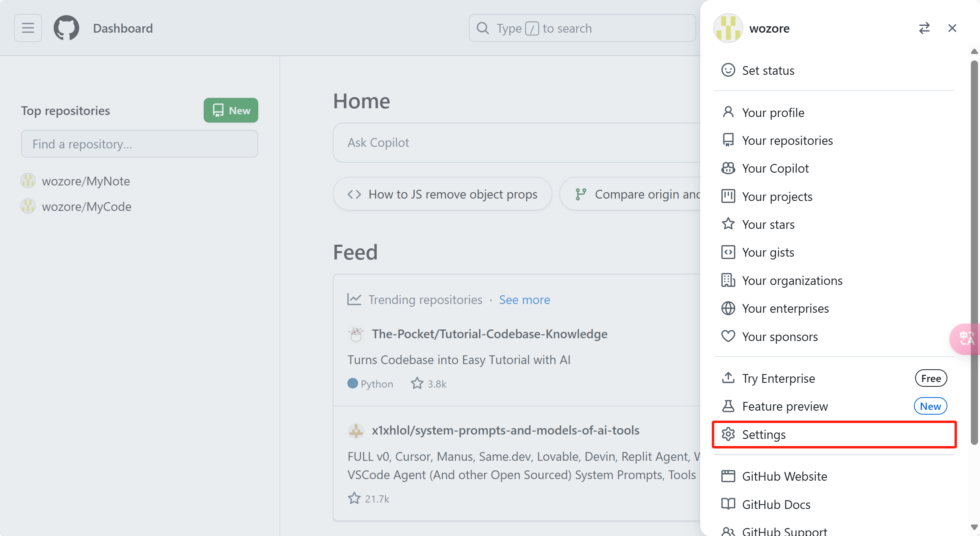Click the wozore avatar in menu header

coord(728,28)
